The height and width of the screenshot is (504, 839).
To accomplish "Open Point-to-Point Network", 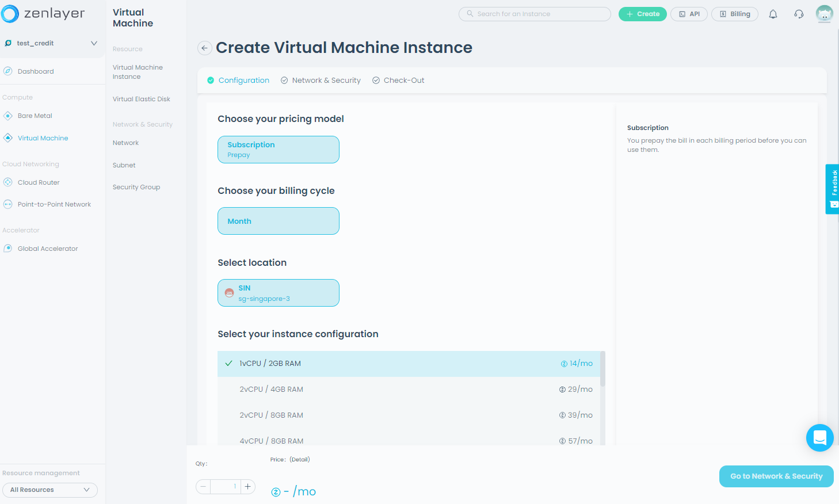I will pyautogui.click(x=54, y=204).
